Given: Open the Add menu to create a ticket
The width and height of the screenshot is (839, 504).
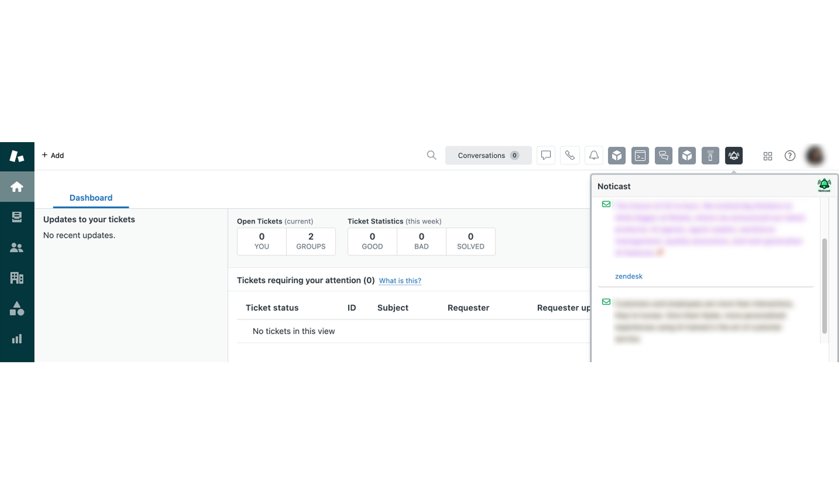Looking at the screenshot, I should [53, 155].
